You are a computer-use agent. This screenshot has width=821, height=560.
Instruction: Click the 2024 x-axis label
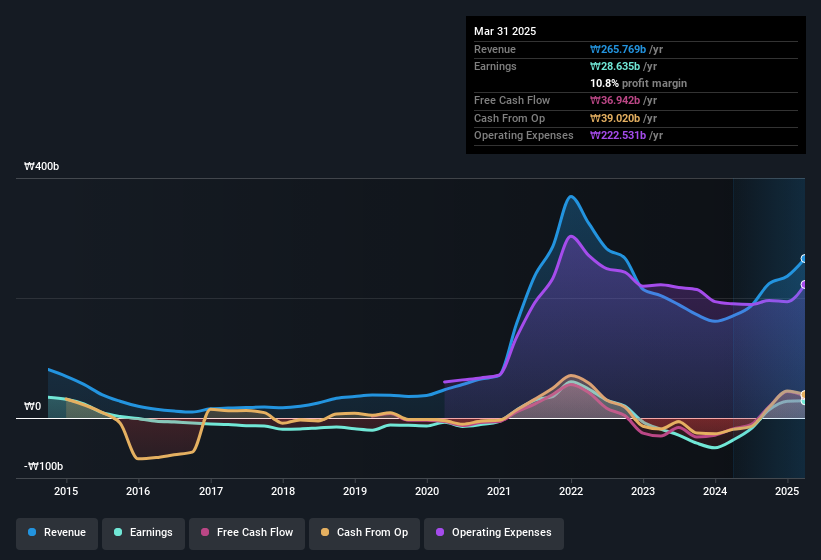715,491
